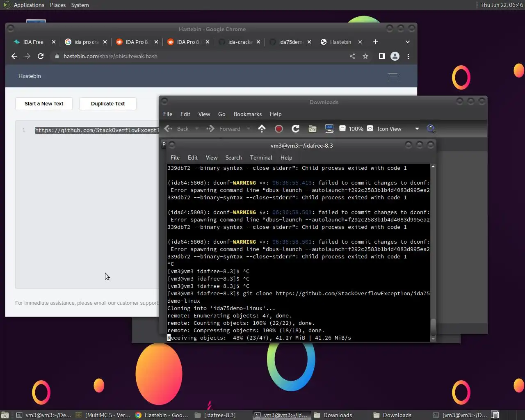525x420 pixels.
Task: Click the Chrome address bar URL
Action: [x=110, y=56]
